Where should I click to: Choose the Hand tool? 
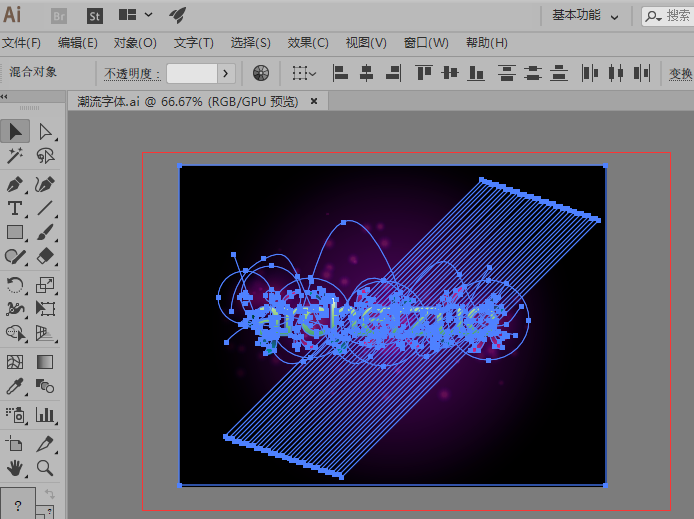15,467
